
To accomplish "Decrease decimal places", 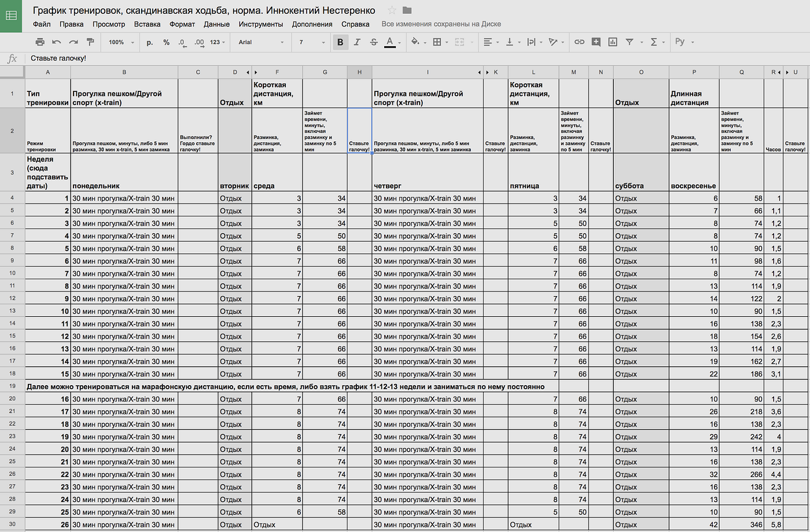I will click(x=182, y=42).
